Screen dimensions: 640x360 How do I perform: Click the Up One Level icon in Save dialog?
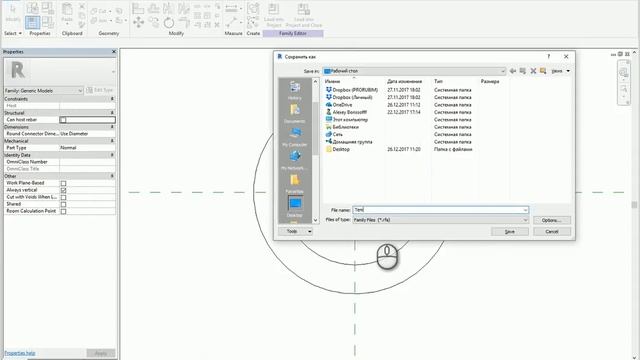coord(523,71)
